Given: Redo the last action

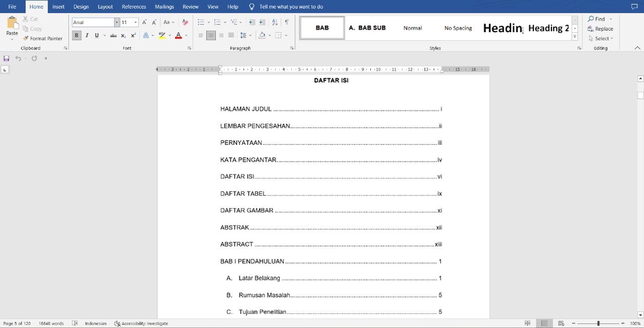Looking at the screenshot, I should tap(34, 58).
